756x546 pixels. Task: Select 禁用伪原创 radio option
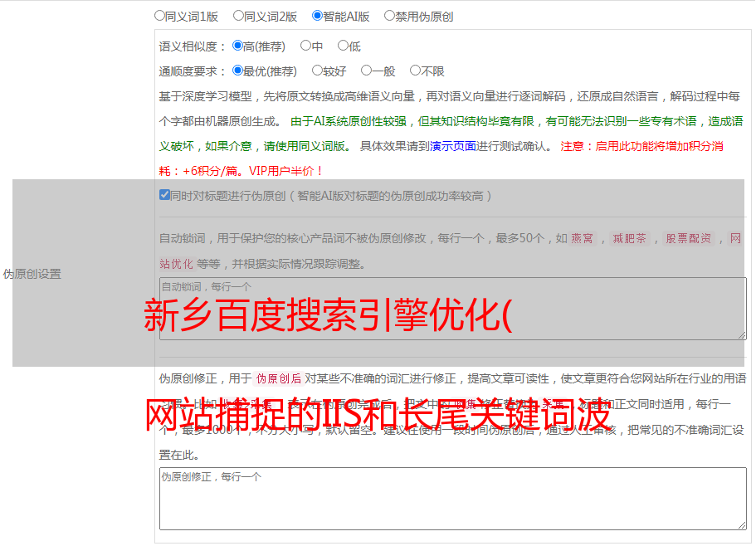(389, 16)
